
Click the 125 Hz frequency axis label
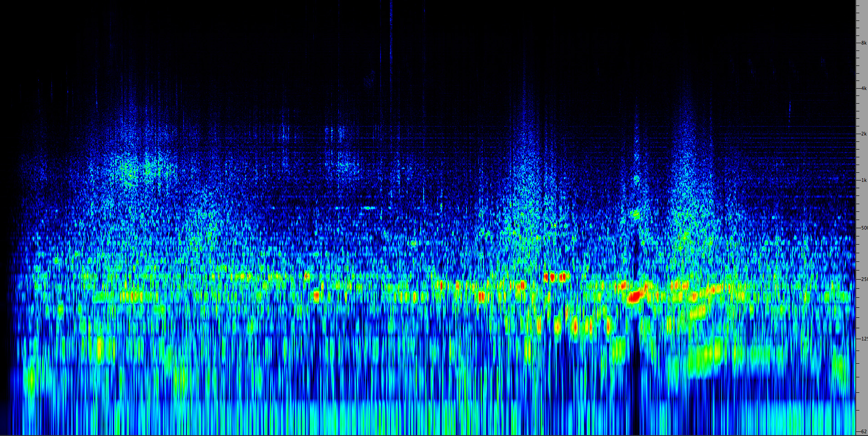point(863,339)
